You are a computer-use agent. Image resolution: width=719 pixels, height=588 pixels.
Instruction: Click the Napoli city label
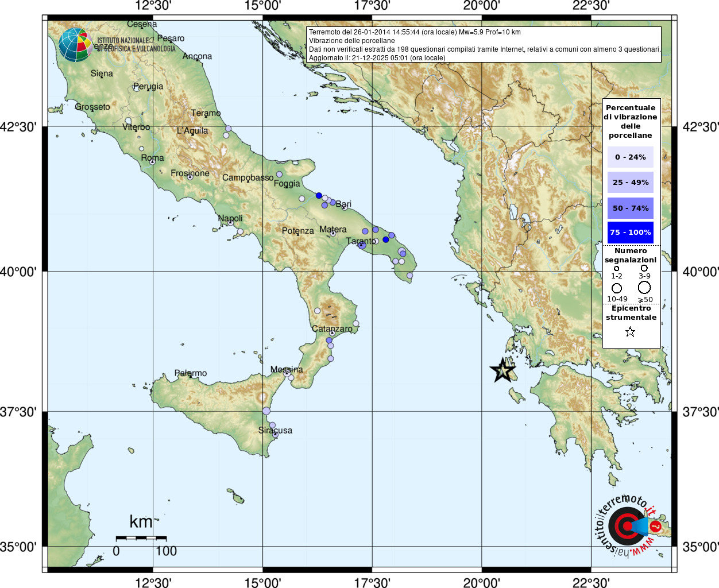click(230, 218)
